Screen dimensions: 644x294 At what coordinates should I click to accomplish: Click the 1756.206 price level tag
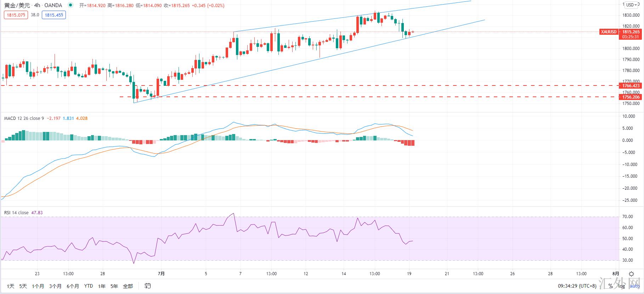click(631, 97)
